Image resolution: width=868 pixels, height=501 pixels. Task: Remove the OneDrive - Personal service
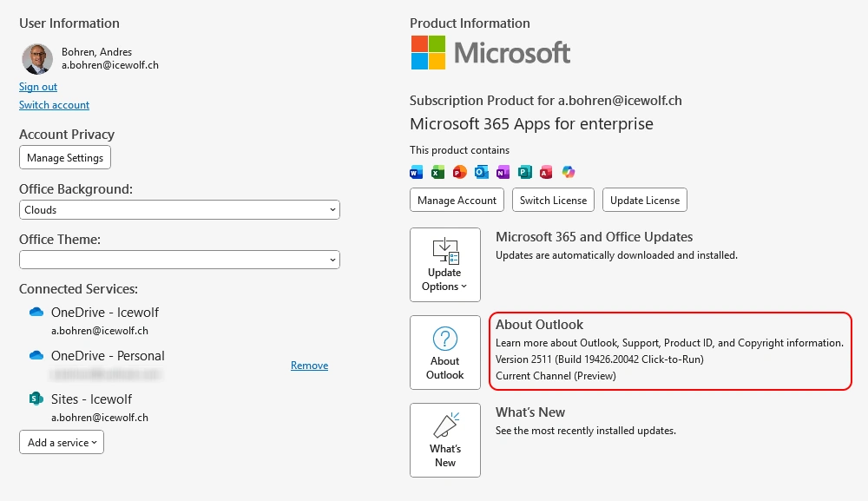(x=309, y=366)
